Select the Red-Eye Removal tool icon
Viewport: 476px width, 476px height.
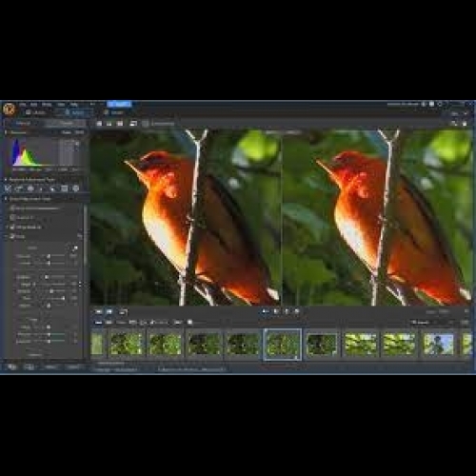[x=30, y=188]
